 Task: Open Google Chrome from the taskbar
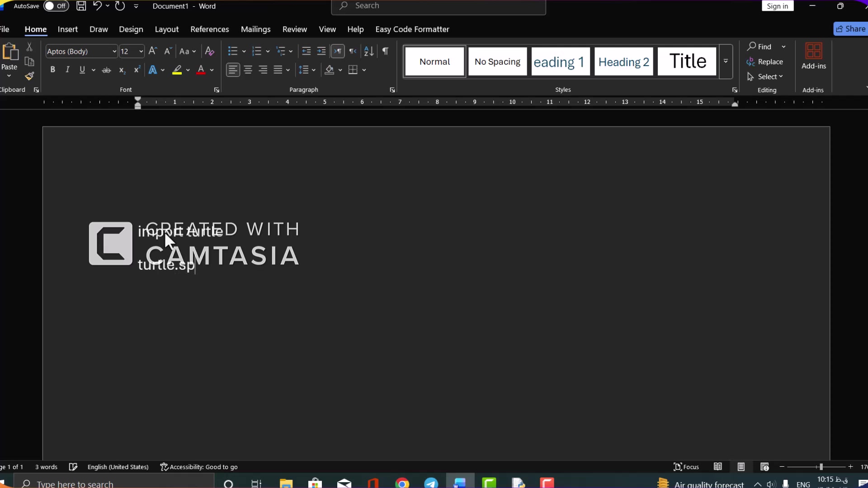pyautogui.click(x=402, y=483)
